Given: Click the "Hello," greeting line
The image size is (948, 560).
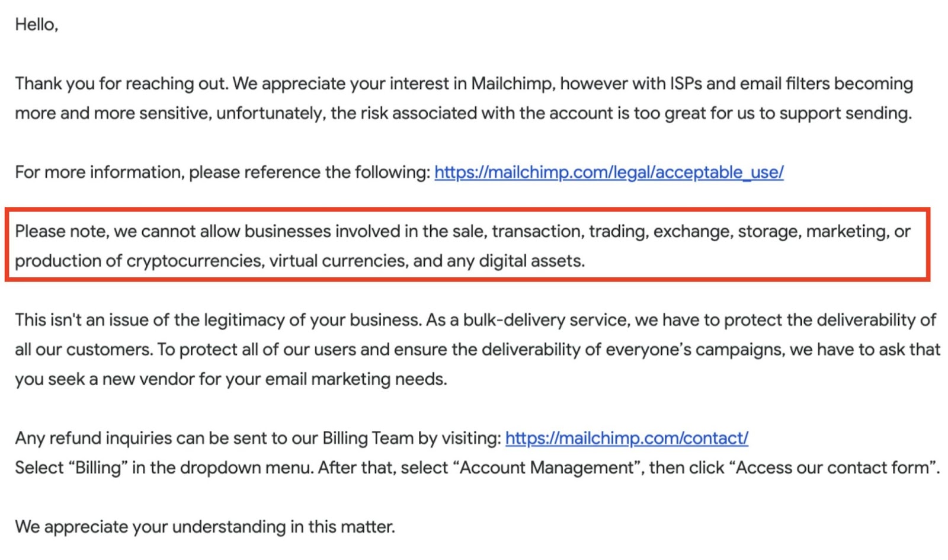Looking at the screenshot, I should coord(37,25).
